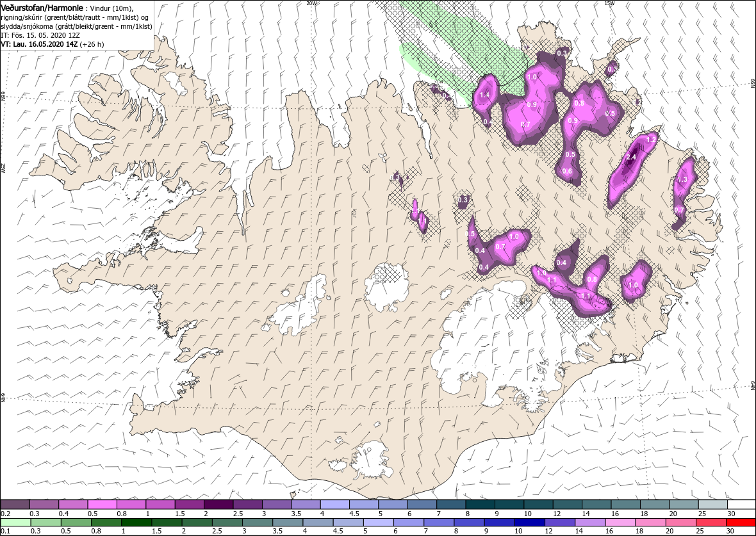Select the bright red swatch ending the lower legend row
Viewport: 756px width, 536px height.
[x=741, y=522]
